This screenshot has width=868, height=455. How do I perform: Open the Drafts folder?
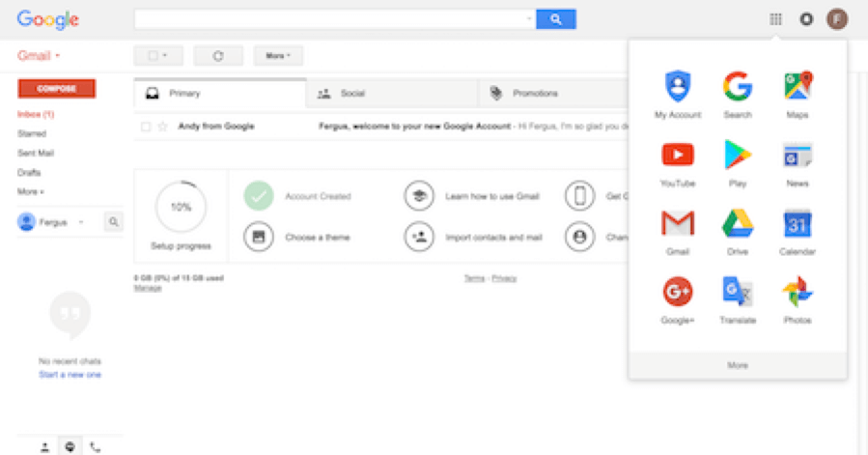(x=29, y=172)
